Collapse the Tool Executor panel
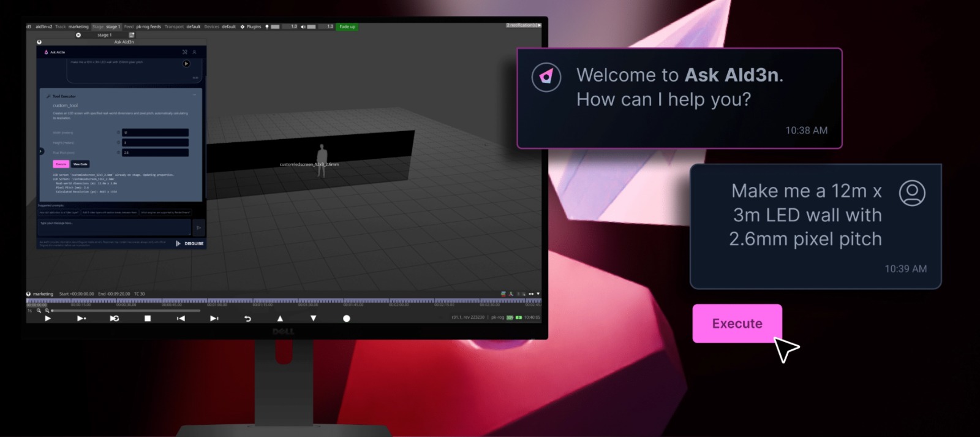The width and height of the screenshot is (980, 437). point(195,95)
